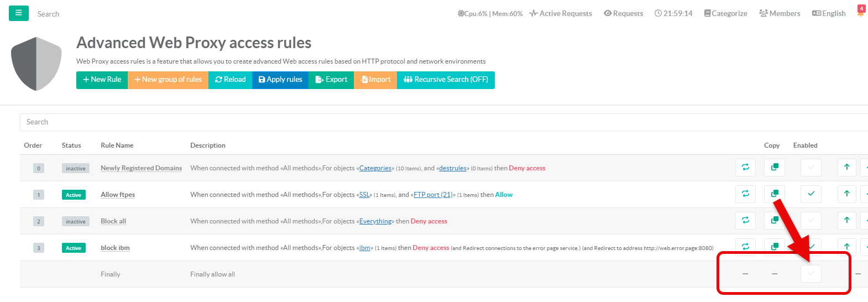
Task: Click refresh icon for Newly Registered Domains
Action: (745, 167)
